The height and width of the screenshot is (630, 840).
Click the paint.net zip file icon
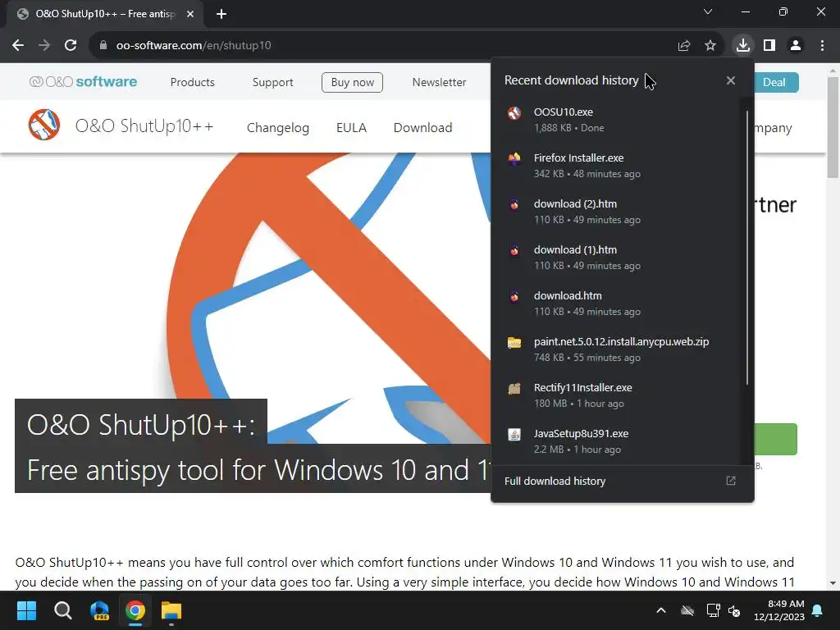514,342
